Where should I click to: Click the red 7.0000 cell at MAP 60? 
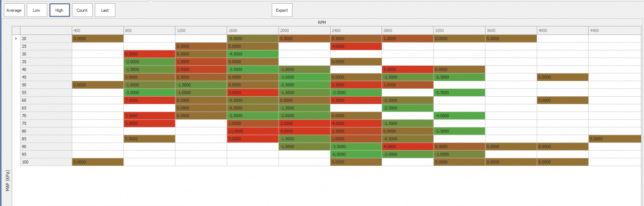coord(150,101)
